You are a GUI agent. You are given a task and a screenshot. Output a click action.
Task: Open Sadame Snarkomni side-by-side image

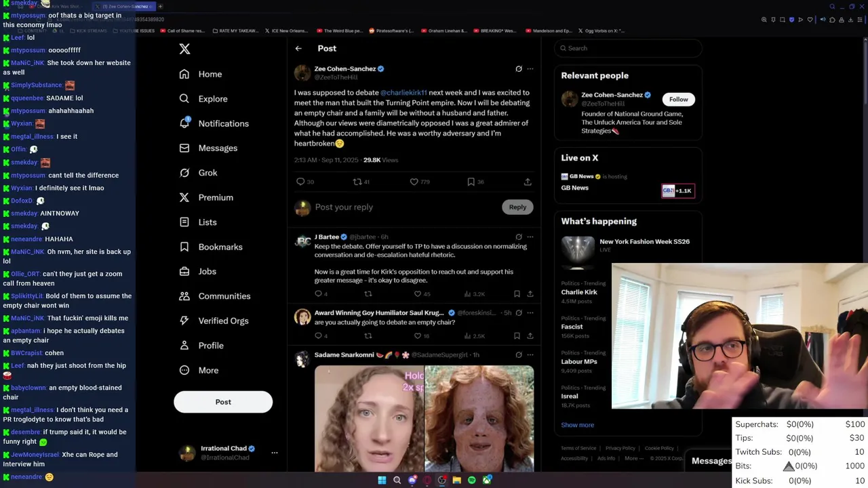coord(424,418)
